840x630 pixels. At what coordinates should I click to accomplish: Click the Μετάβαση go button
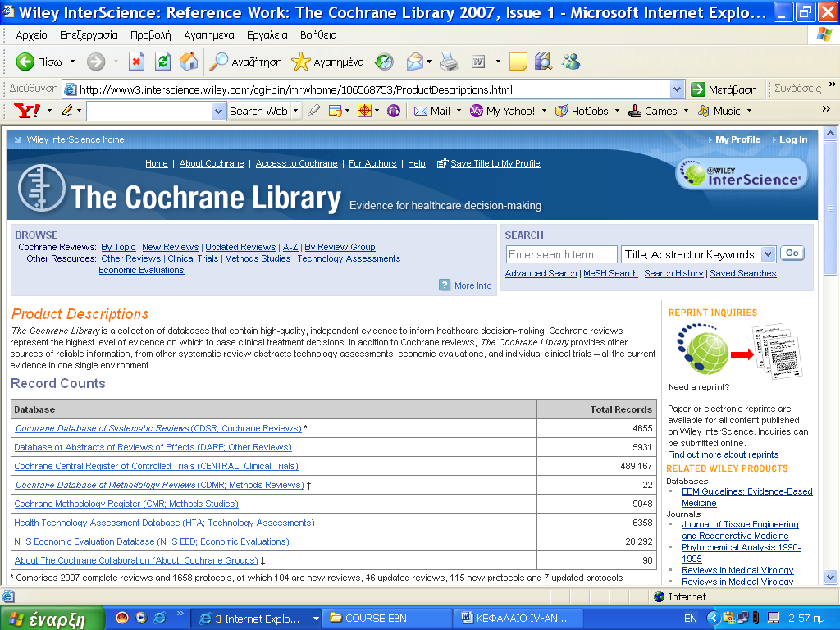tap(724, 89)
